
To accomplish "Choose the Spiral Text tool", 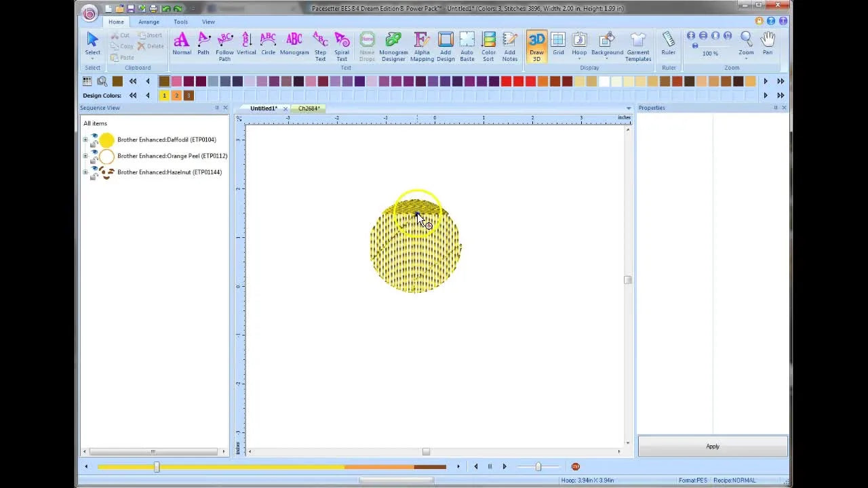I will coord(342,47).
